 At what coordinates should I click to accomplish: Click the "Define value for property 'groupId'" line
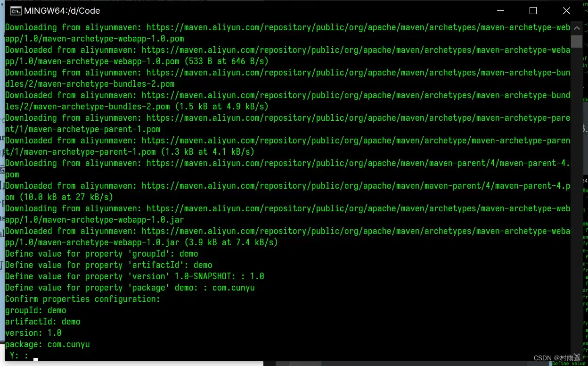point(101,254)
